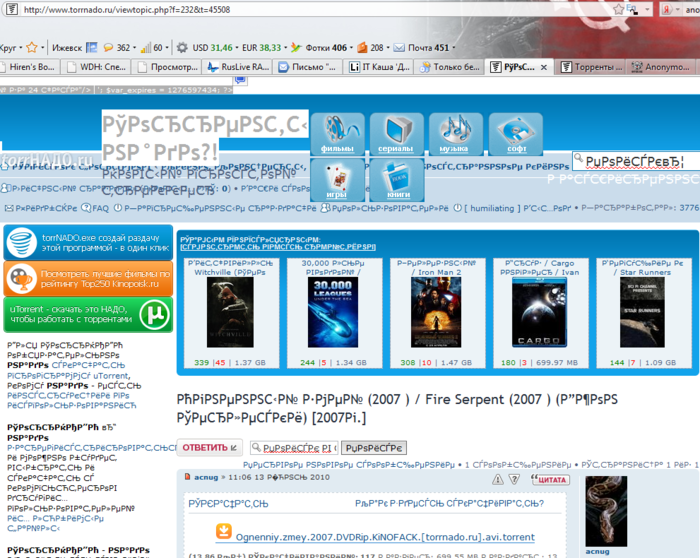Screen dimensions: 700x558
Task: Expand the 208 counter dropdown arrow
Action: tap(388, 47)
